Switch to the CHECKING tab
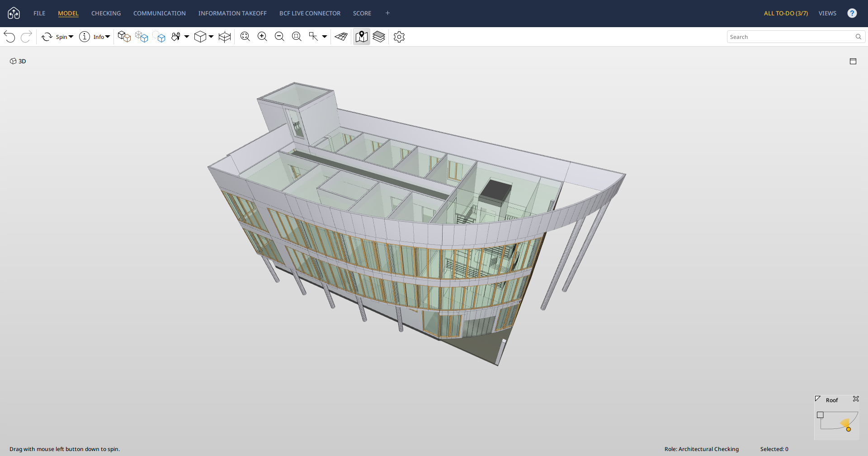 pyautogui.click(x=106, y=13)
